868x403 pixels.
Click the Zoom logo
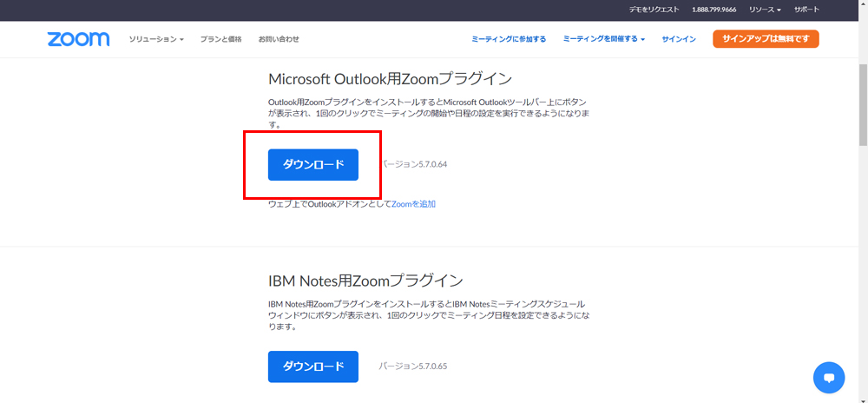pyautogui.click(x=79, y=39)
